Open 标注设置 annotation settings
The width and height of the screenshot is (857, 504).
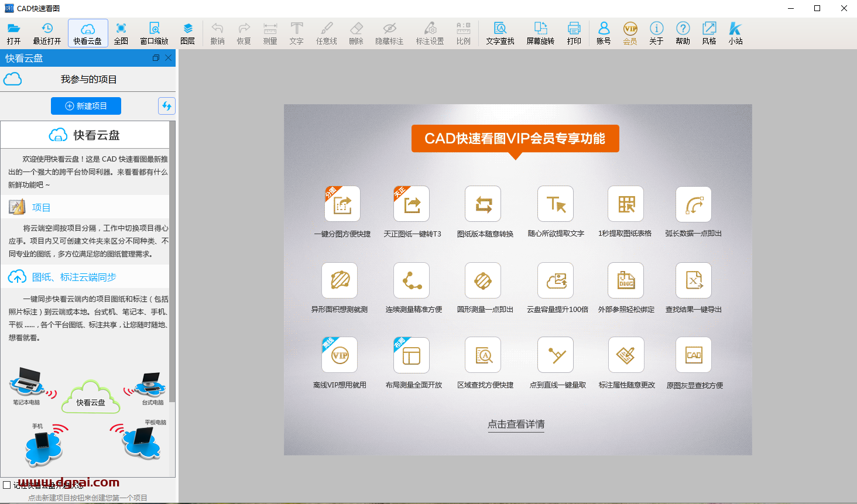[429, 33]
